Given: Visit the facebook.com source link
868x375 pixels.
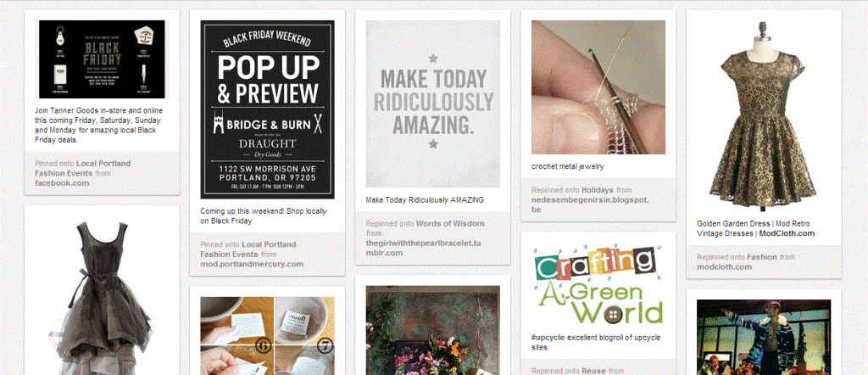Looking at the screenshot, I should tap(62, 183).
